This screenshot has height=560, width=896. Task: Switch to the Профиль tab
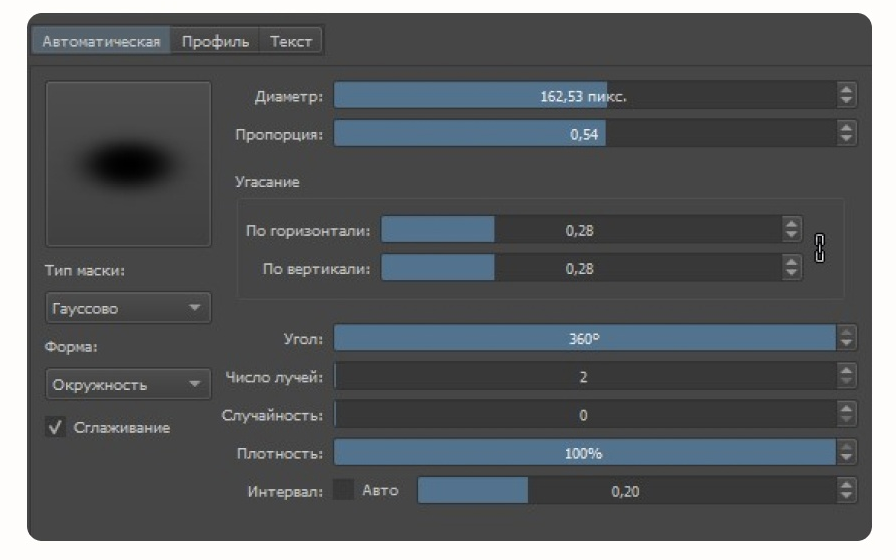point(215,41)
